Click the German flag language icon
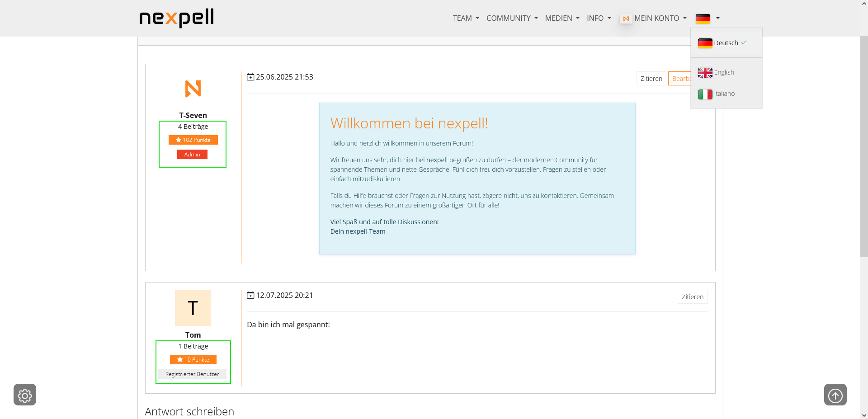The width and height of the screenshot is (868, 419). (703, 19)
